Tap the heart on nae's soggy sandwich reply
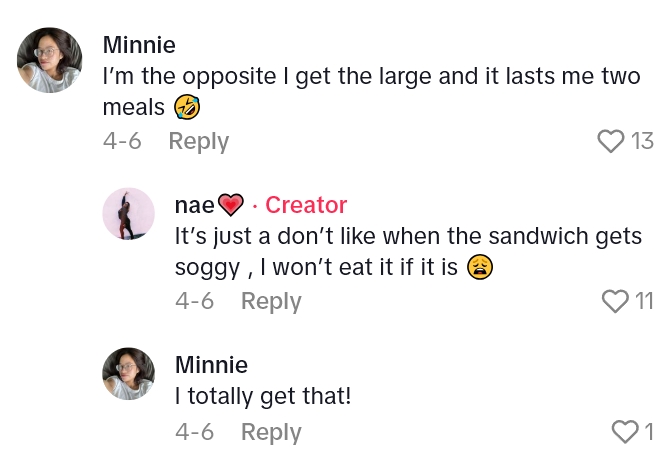The image size is (666, 464). pos(614,301)
